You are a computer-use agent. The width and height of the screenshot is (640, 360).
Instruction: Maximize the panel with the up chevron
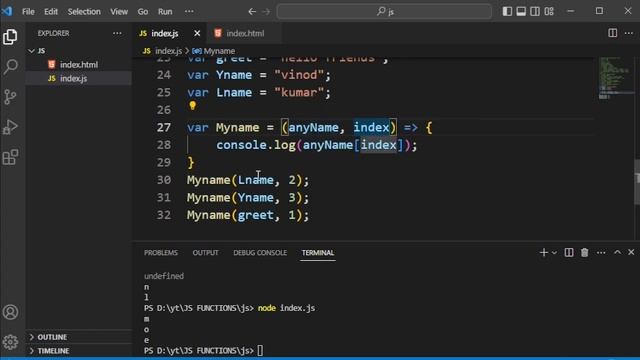[617, 253]
